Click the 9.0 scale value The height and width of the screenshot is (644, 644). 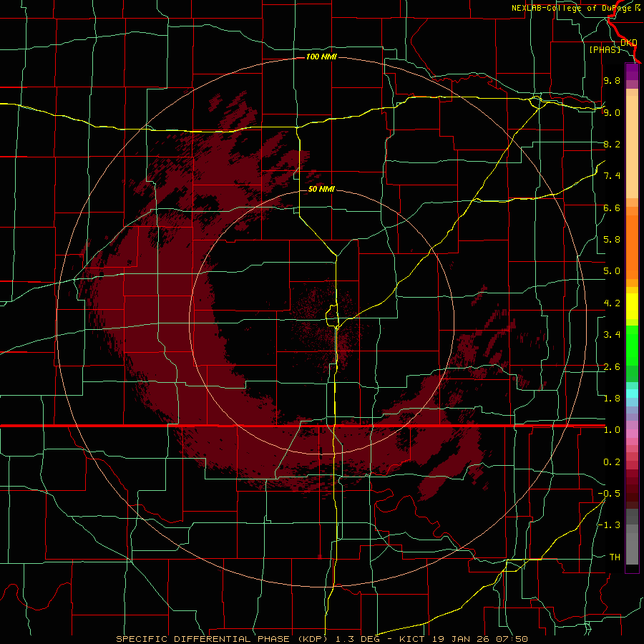[x=612, y=112]
